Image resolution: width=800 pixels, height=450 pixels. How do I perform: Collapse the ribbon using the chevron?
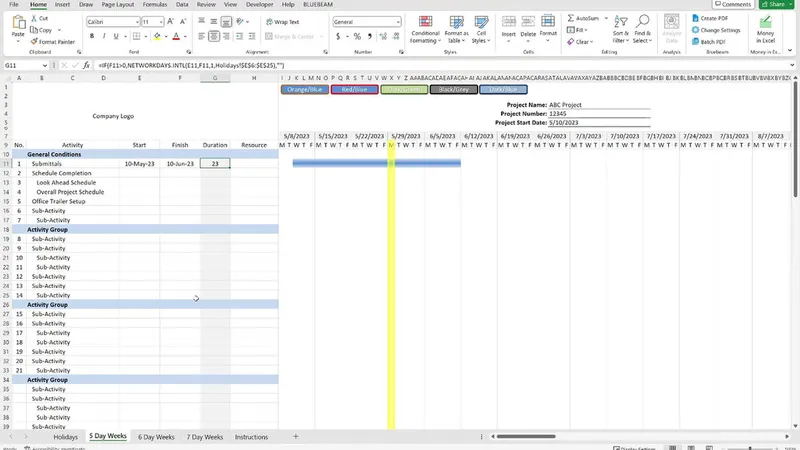point(790,51)
